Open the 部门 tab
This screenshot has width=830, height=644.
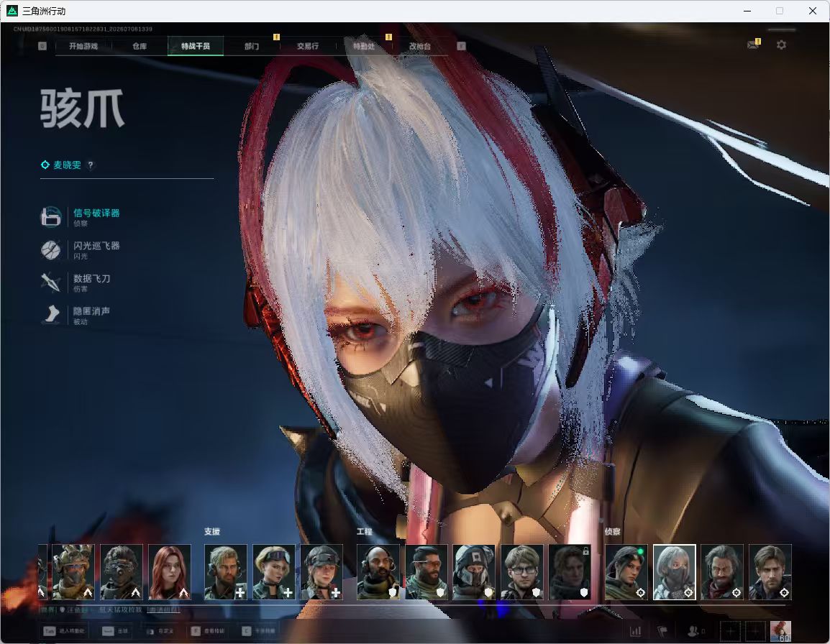[252, 46]
